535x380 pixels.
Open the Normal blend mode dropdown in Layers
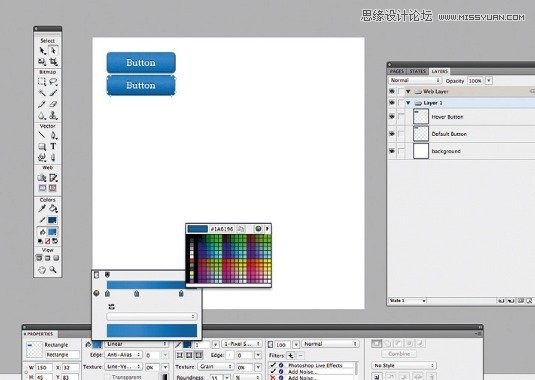(415, 81)
